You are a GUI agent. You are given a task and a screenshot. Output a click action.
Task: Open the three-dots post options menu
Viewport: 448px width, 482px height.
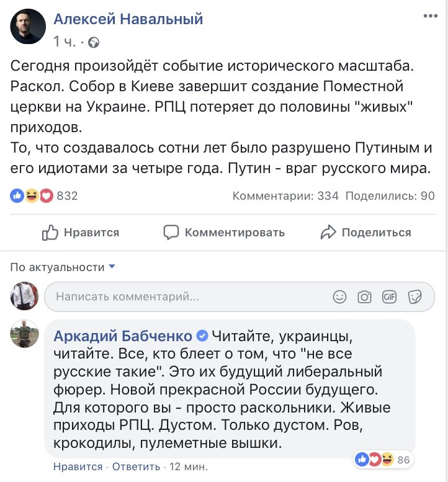coord(430,18)
